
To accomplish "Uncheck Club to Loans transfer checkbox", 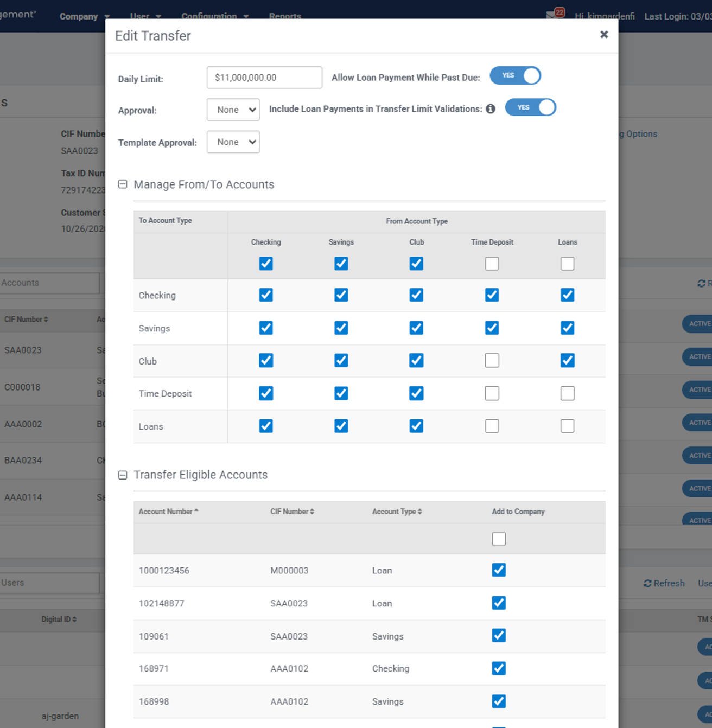I will pos(416,426).
